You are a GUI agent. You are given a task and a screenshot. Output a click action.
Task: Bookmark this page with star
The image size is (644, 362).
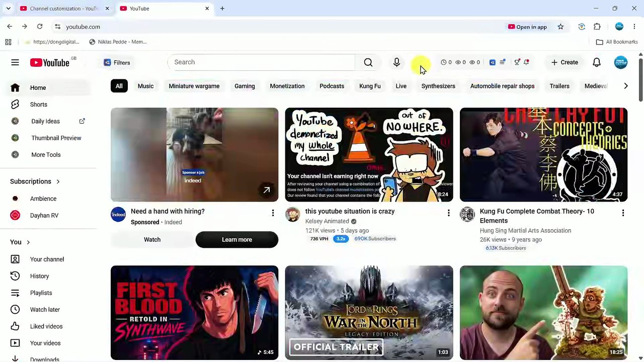click(x=560, y=27)
